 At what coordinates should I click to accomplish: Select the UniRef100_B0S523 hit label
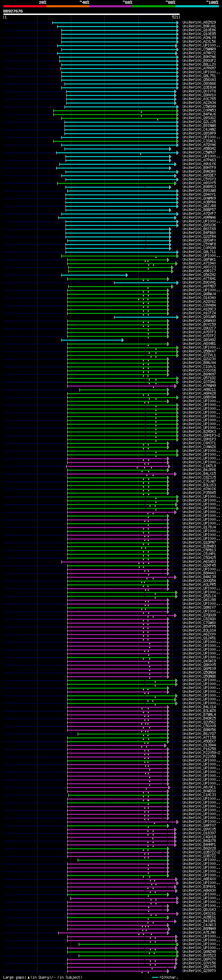click(x=199, y=955)
